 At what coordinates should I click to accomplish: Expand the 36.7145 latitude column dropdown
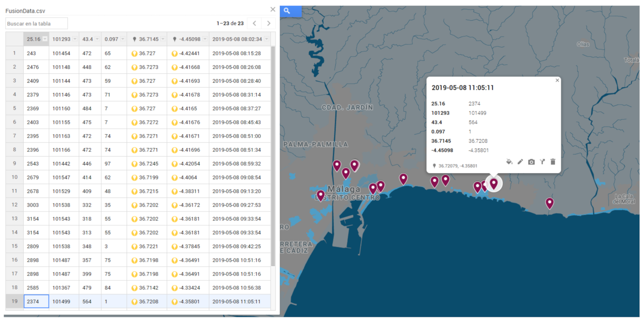tap(163, 39)
